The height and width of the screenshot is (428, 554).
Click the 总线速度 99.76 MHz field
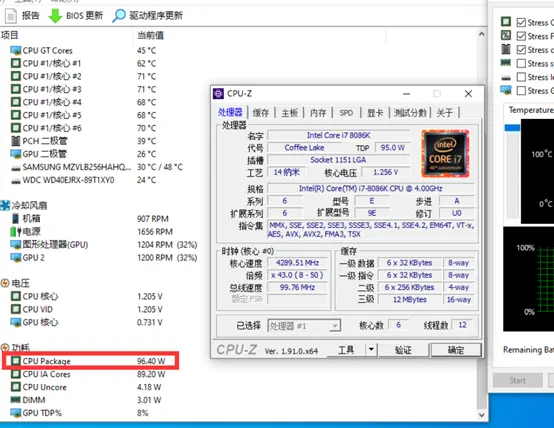point(297,287)
